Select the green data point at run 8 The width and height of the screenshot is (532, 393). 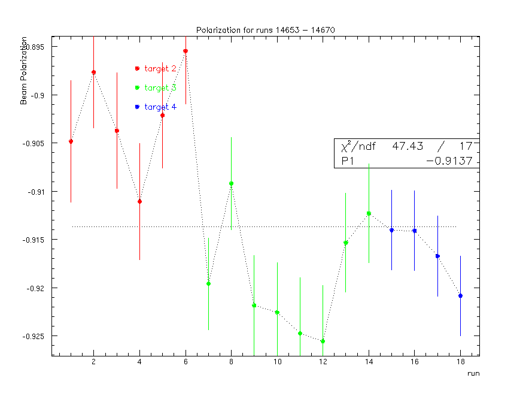coord(232,184)
